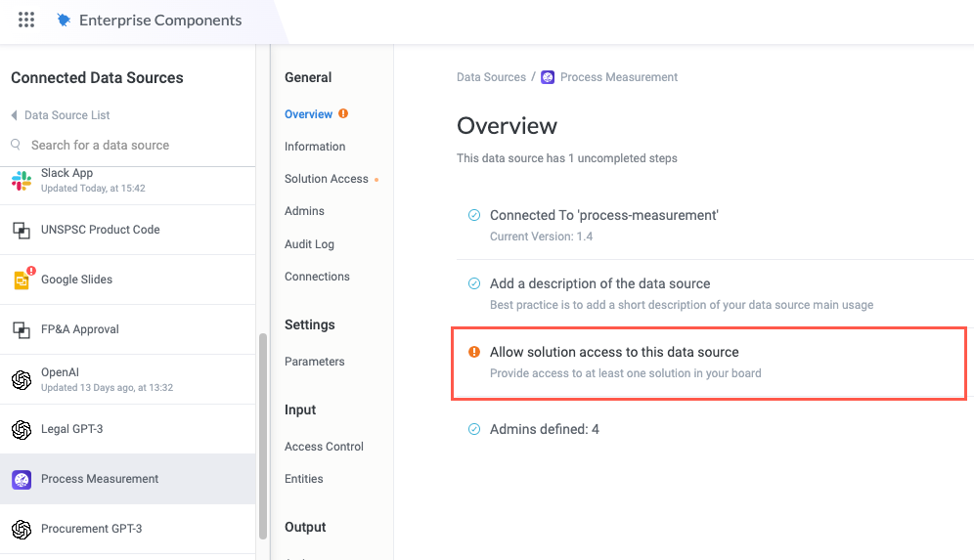View the Audit Log
Viewport: 974px width, 560px height.
309,244
